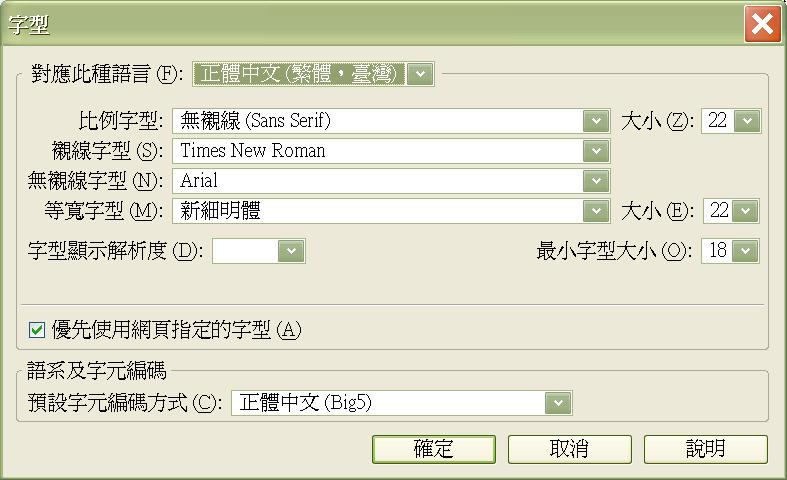Toggle 優先使用網頁指定的字型 checkbox
This screenshot has height=480, width=787.
click(x=37, y=329)
